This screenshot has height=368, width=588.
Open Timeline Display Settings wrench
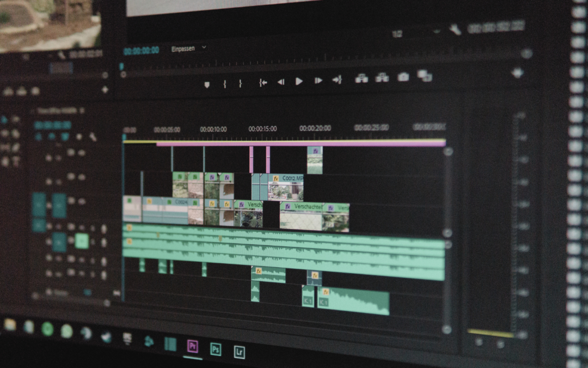pos(93,137)
